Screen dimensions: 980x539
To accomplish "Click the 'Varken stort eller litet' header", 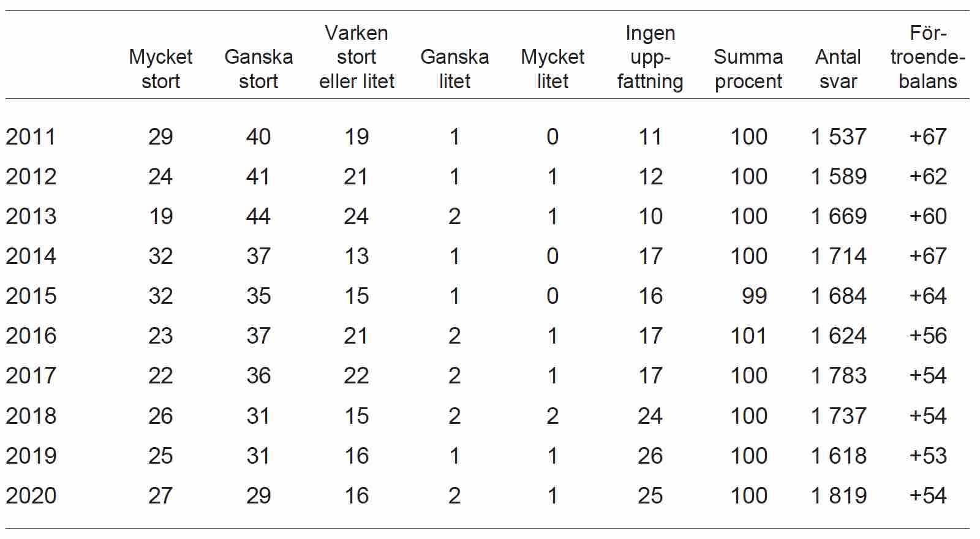I will 356,57.
